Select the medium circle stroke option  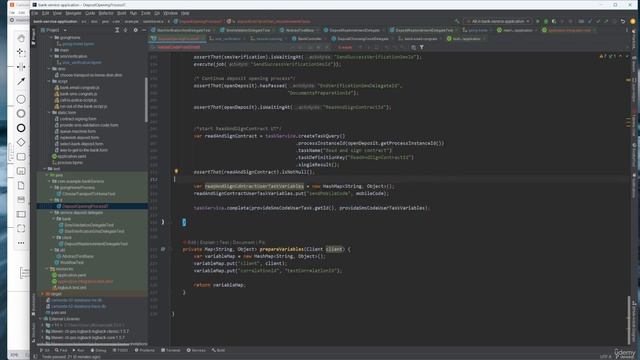tap(21, 113)
